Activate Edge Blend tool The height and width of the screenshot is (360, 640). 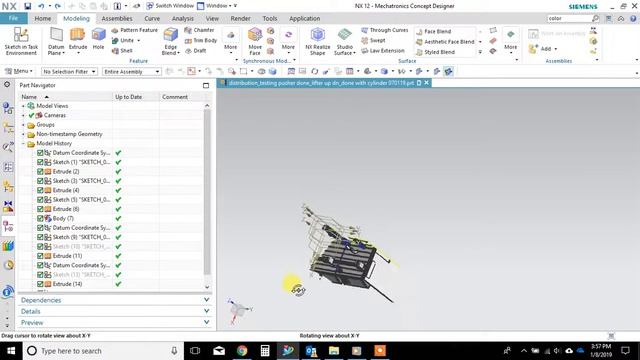point(170,41)
